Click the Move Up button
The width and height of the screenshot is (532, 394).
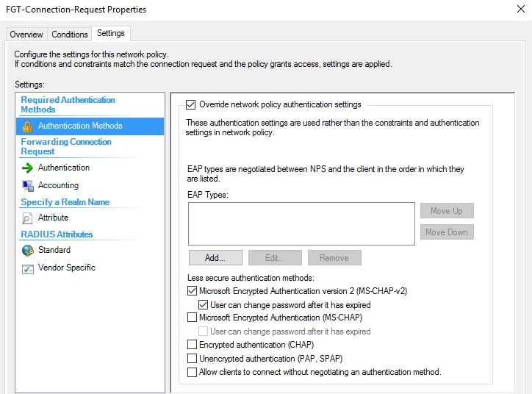[x=447, y=211]
